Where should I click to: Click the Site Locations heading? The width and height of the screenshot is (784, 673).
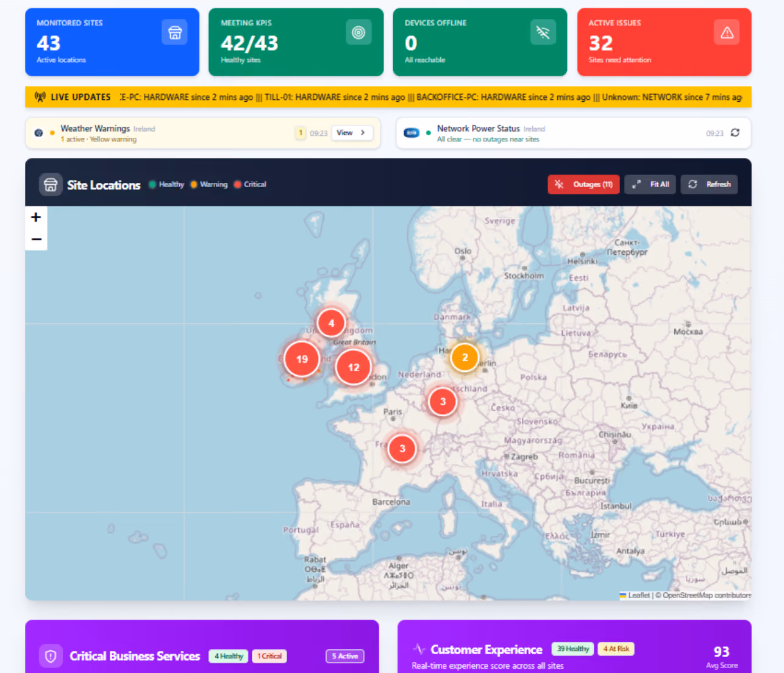pos(104,185)
